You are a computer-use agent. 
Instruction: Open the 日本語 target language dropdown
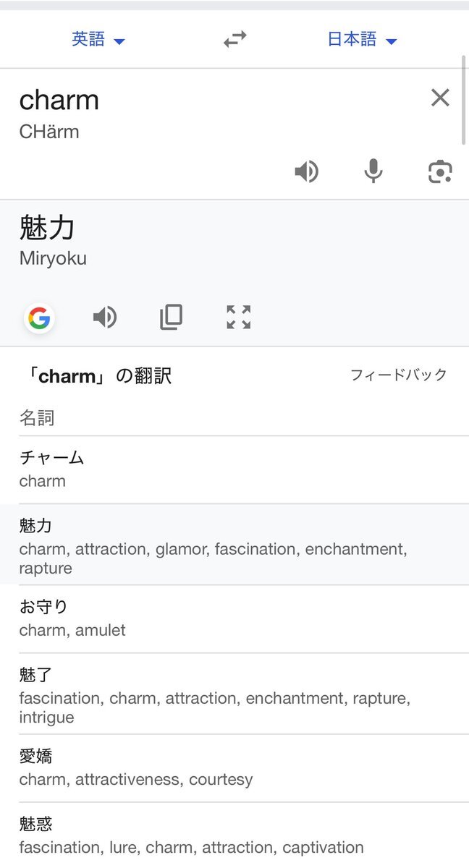[x=362, y=40]
